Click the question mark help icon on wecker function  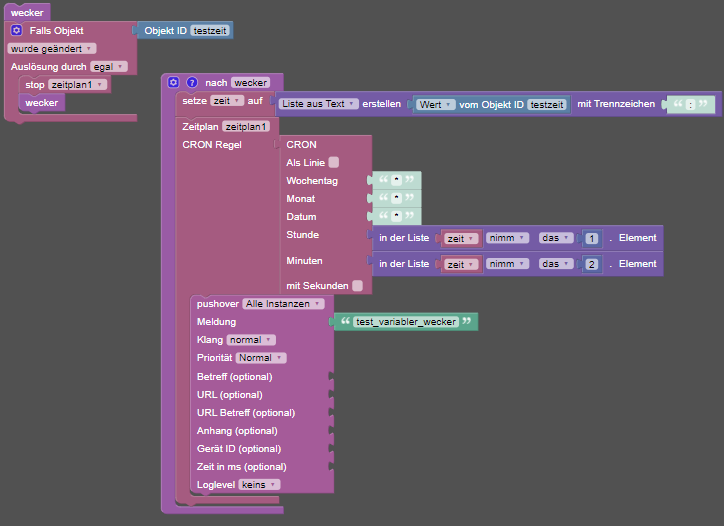tap(192, 82)
